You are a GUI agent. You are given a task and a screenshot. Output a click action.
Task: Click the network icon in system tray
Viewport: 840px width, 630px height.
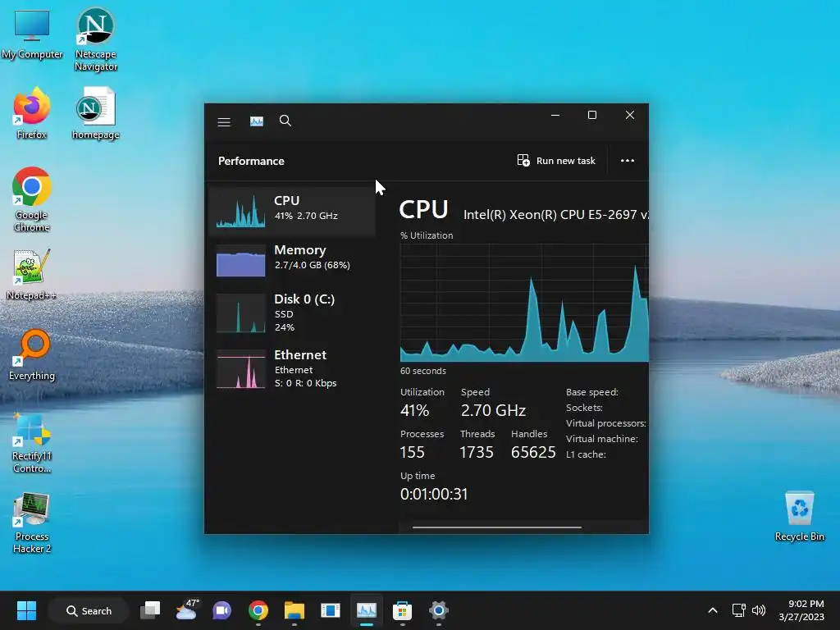pyautogui.click(x=739, y=610)
